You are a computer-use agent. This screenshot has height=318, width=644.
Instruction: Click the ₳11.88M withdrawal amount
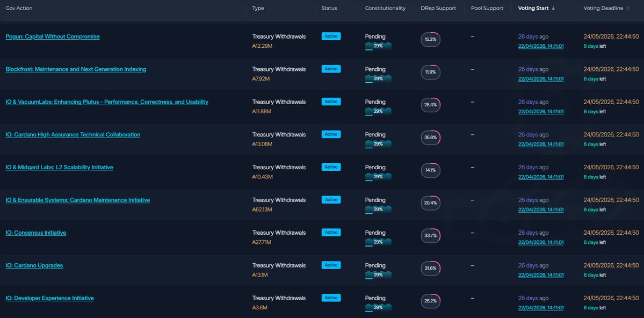click(x=262, y=111)
